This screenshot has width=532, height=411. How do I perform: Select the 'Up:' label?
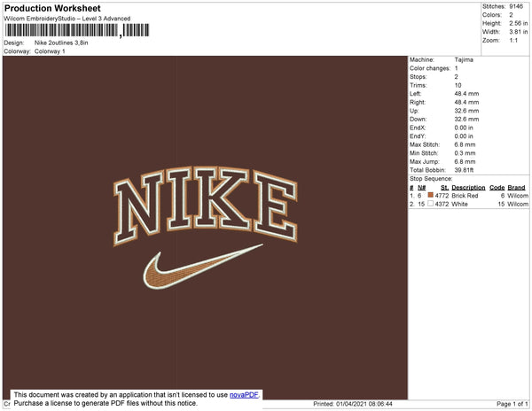click(x=414, y=111)
